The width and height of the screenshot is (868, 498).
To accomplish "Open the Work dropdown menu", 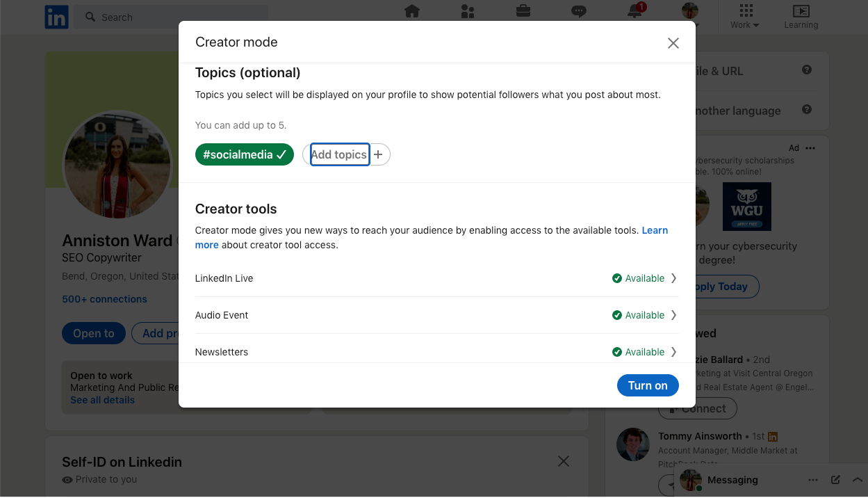I will [744, 17].
